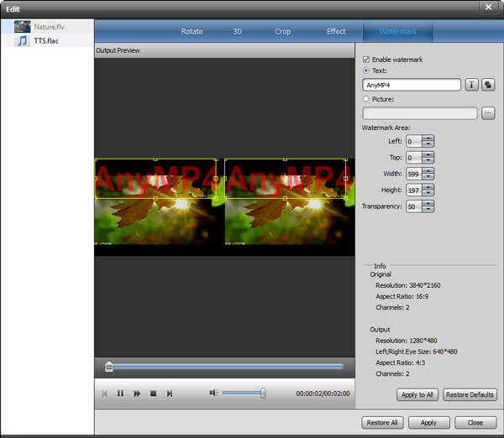Fast forward the preview video
Viewport: 504px width, 438px height.
coord(137,394)
